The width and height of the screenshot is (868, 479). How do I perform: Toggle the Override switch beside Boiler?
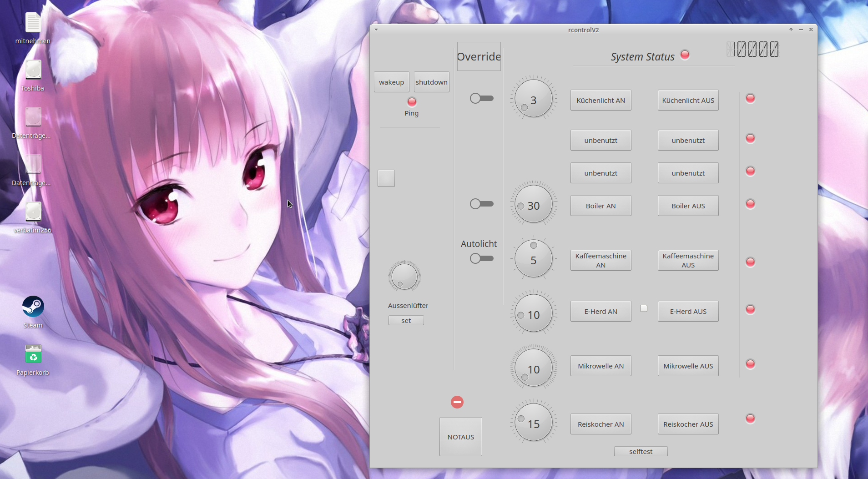pyautogui.click(x=482, y=204)
